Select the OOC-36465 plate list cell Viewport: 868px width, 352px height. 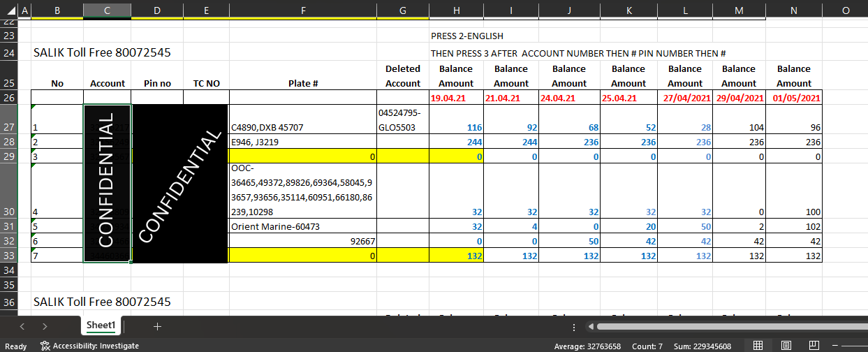303,191
